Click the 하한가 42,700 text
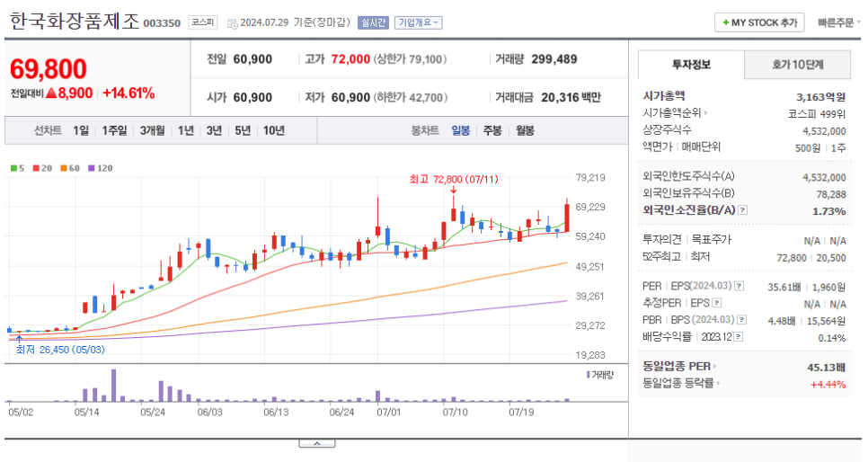 tap(411, 97)
